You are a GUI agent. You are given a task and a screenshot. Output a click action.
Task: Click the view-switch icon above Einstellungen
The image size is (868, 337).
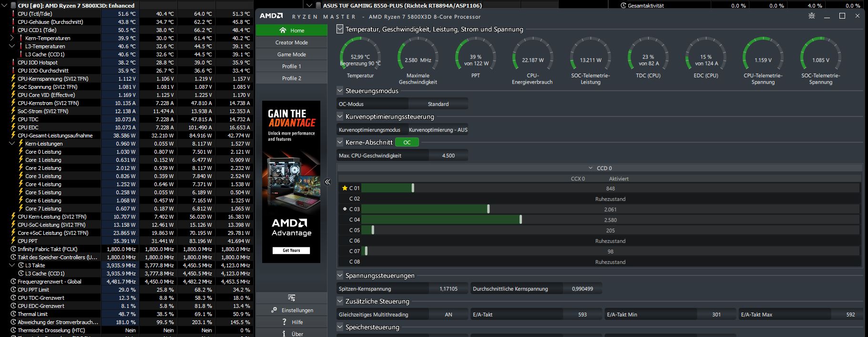point(292,298)
